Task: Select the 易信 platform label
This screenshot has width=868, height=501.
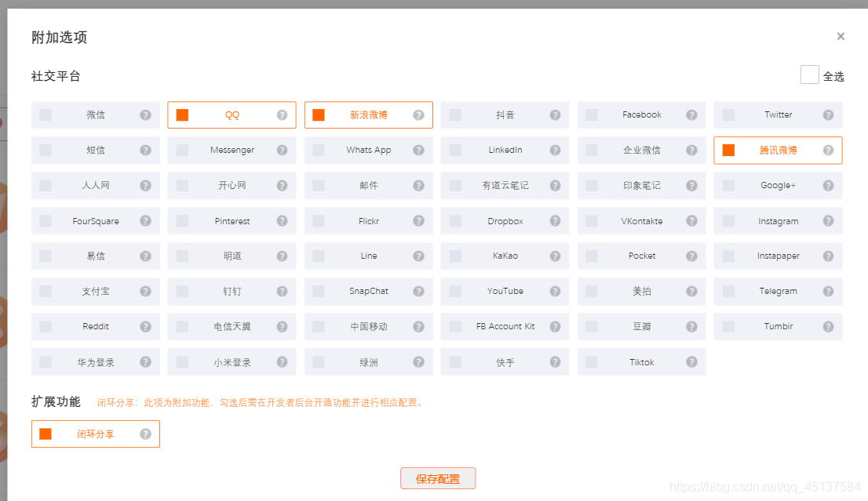Action: coord(96,256)
